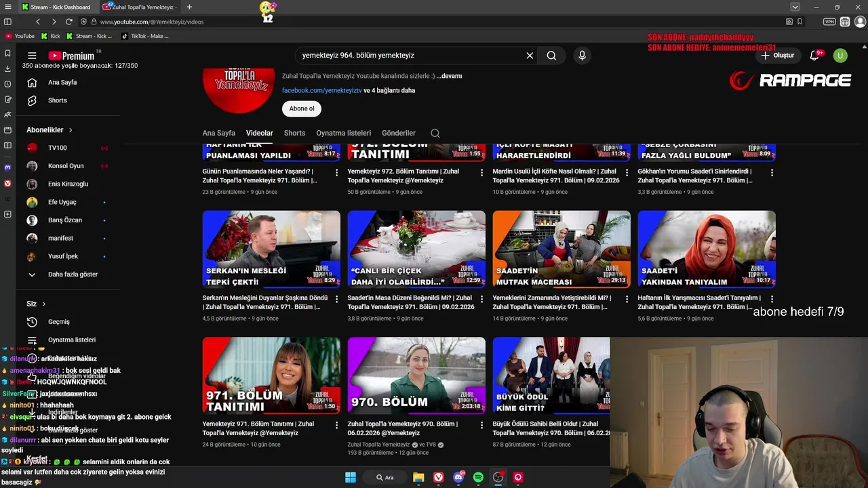This screenshot has width=868, height=488.
Task: Start voice search with the microphone
Action: click(582, 56)
